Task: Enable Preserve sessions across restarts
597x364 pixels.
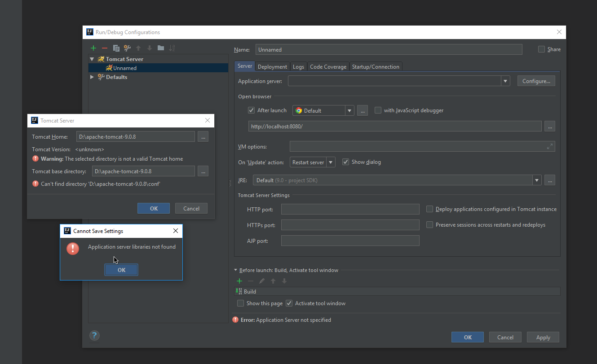Action: (x=429, y=225)
